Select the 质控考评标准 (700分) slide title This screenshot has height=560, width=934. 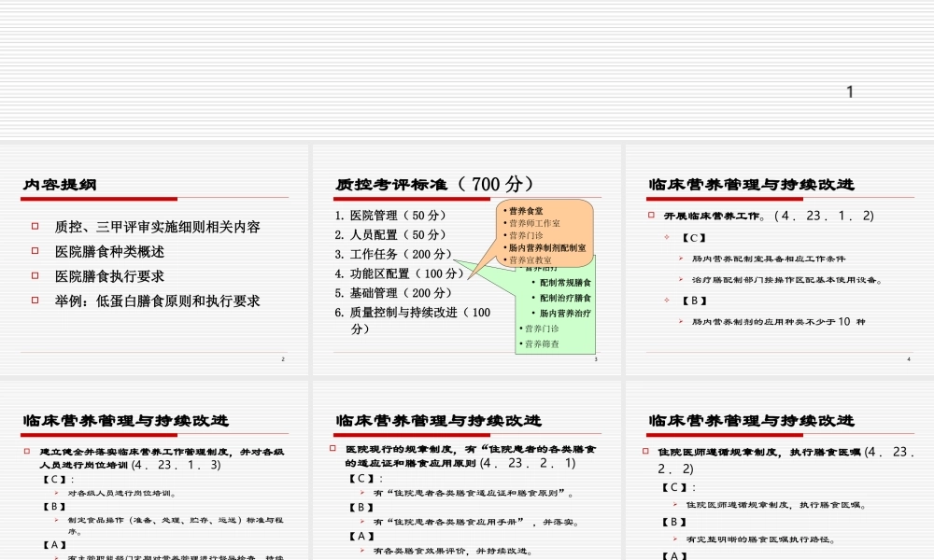435,184
